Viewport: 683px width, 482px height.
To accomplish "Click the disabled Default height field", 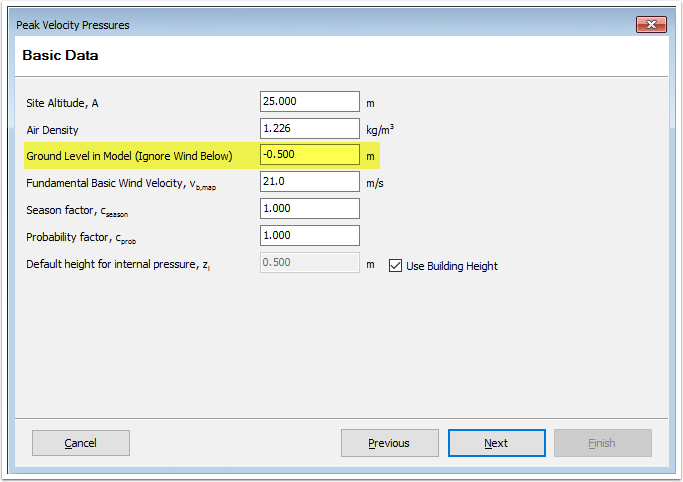I will click(x=310, y=263).
